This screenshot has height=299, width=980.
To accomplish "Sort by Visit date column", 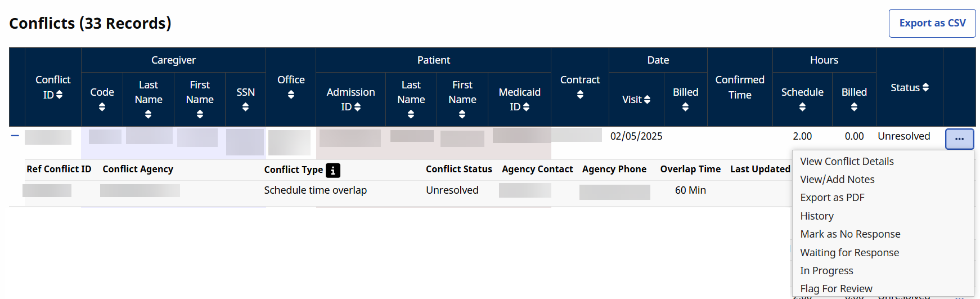I will point(647,100).
